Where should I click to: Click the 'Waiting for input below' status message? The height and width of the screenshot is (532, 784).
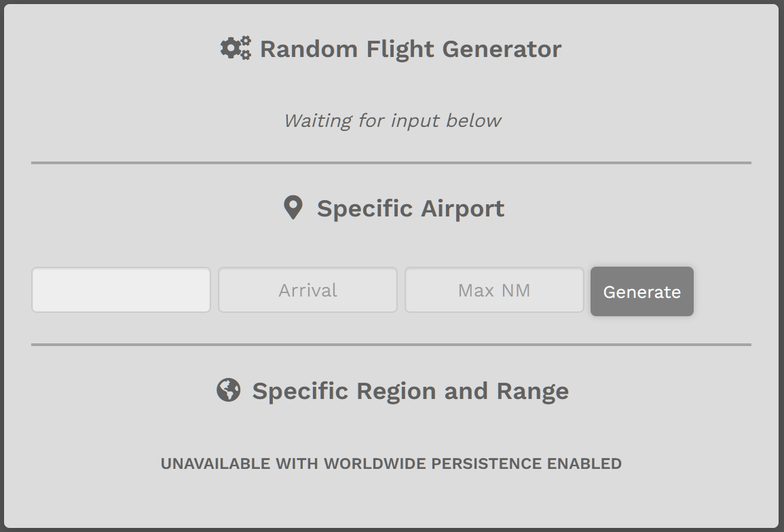click(x=392, y=121)
